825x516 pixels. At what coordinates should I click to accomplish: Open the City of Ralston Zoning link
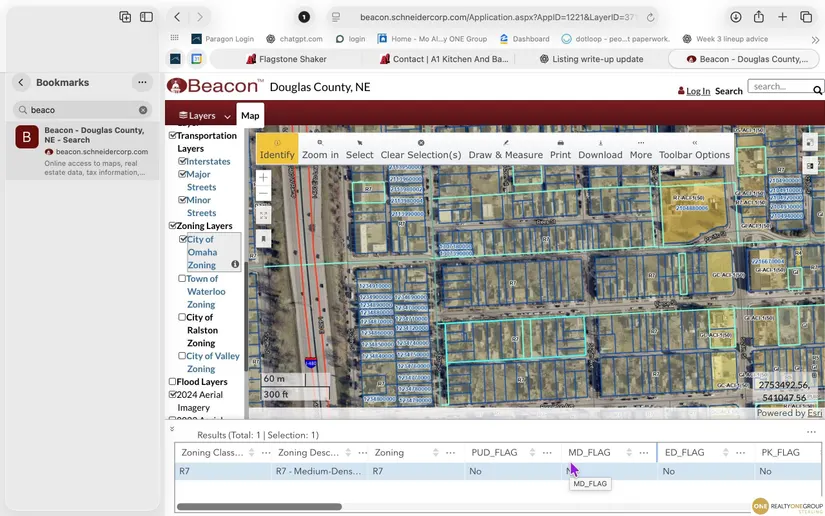(202, 330)
